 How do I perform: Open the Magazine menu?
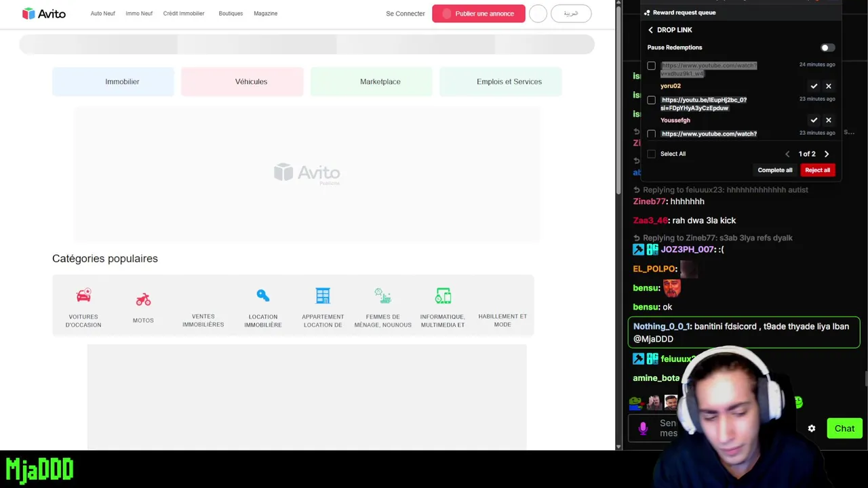coord(265,14)
